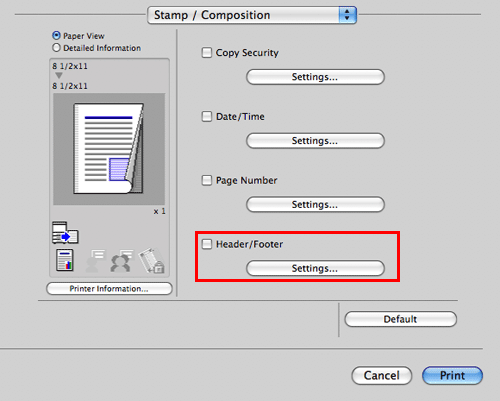Click the printer output tray icon
The image size is (500, 401).
coord(65,232)
